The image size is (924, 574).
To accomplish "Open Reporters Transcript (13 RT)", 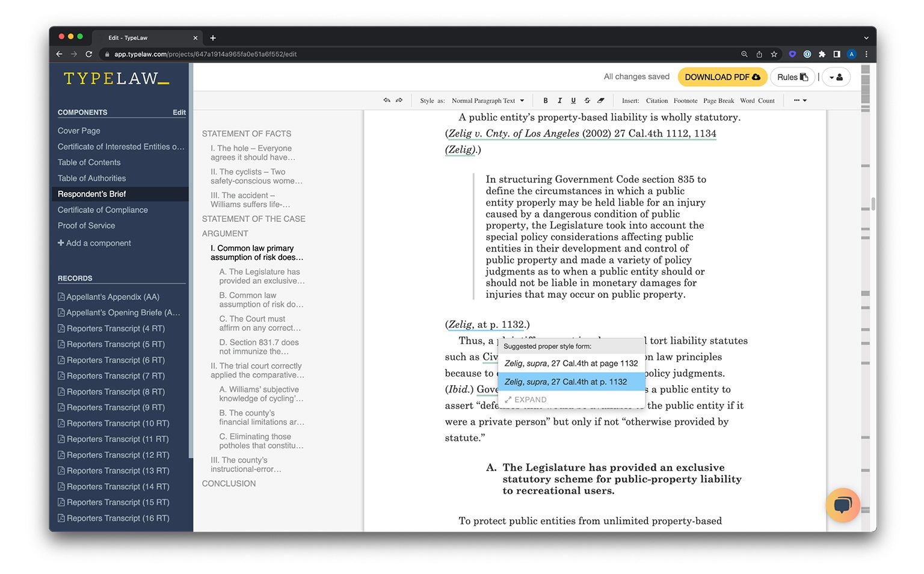I will click(x=114, y=471).
